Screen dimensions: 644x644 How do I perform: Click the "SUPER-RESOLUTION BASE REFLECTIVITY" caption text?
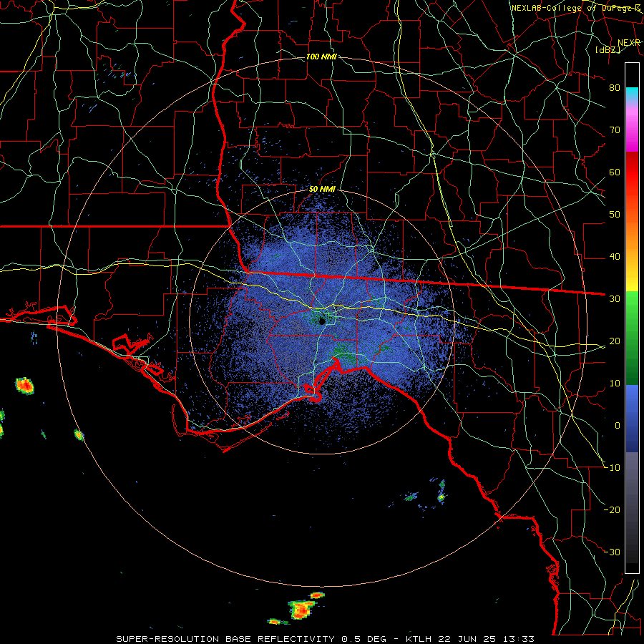(225, 639)
